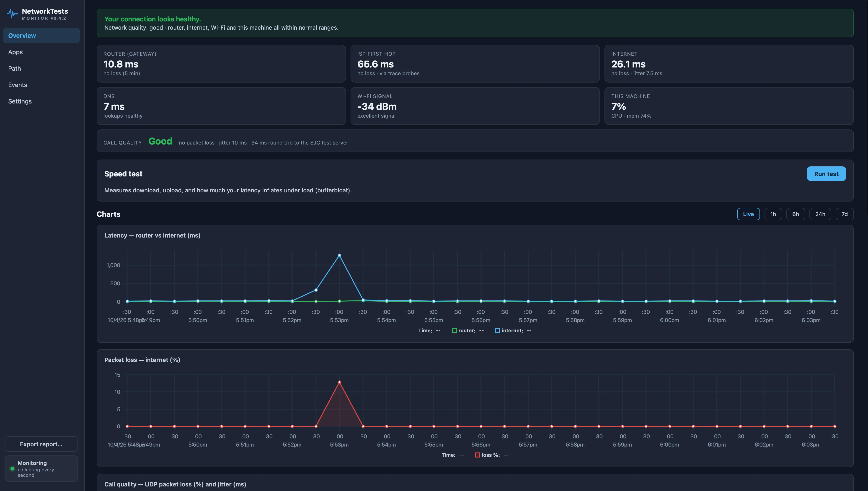Image resolution: width=868 pixels, height=491 pixels.
Task: Switch charts to 1h range
Action: coord(773,214)
